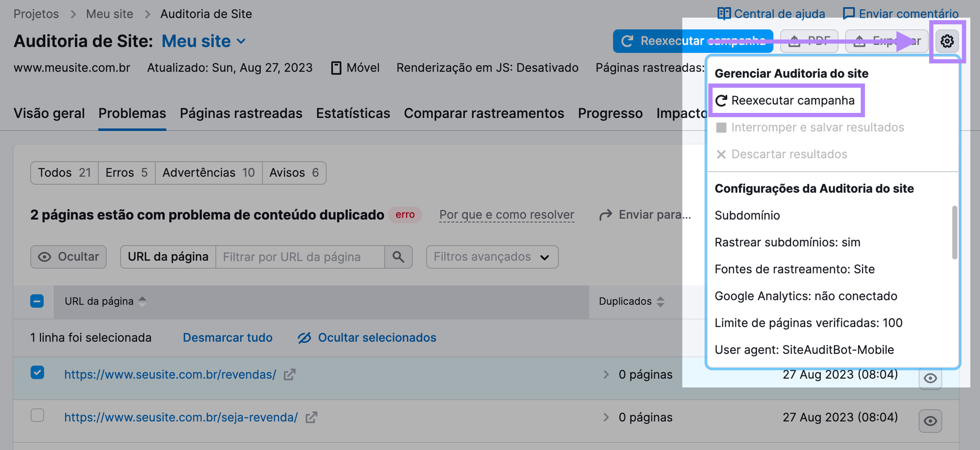Open the Comparar rastreamentos tab
Screen dimensions: 980x450
(x=484, y=113)
